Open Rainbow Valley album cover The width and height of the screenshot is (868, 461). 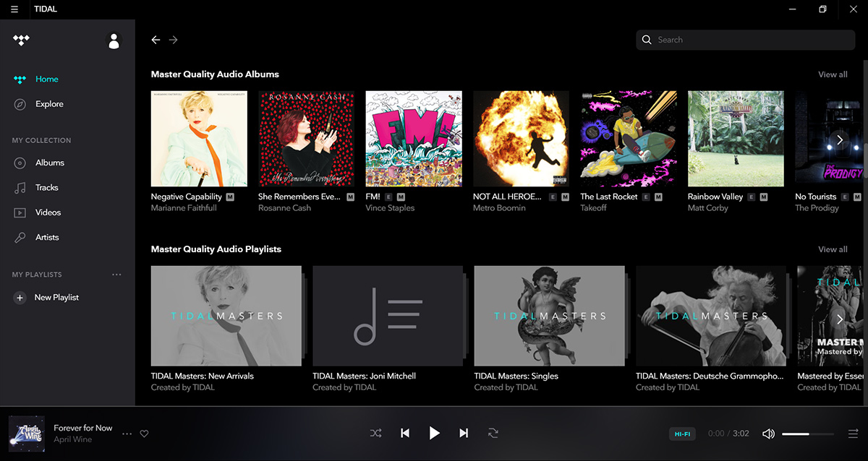tap(736, 139)
